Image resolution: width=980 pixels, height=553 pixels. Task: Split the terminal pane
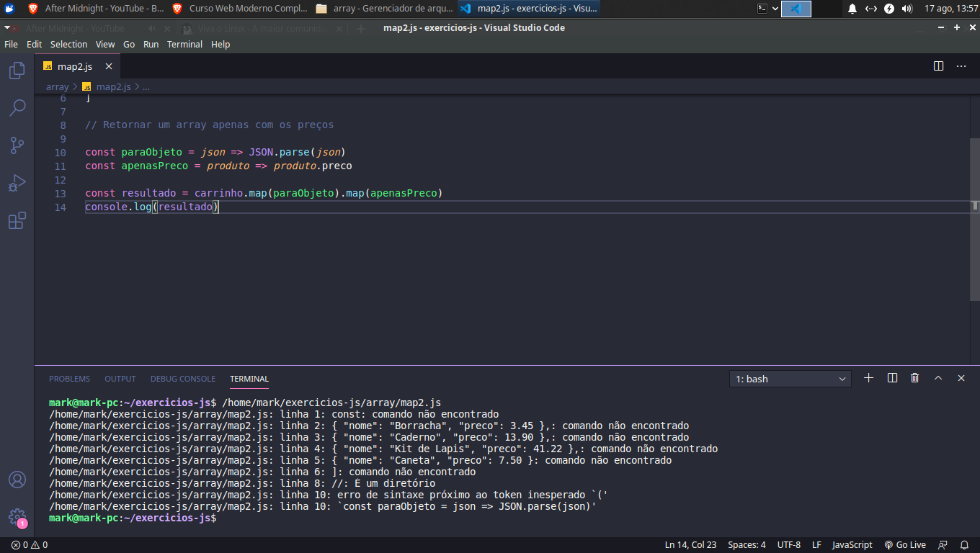point(892,378)
